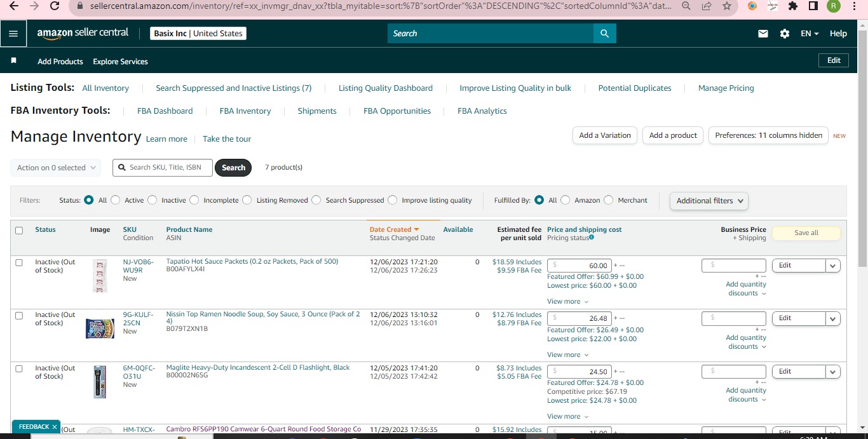The image size is (868, 439).
Task: Open Chrome three-dot menu
Action: [x=855, y=6]
